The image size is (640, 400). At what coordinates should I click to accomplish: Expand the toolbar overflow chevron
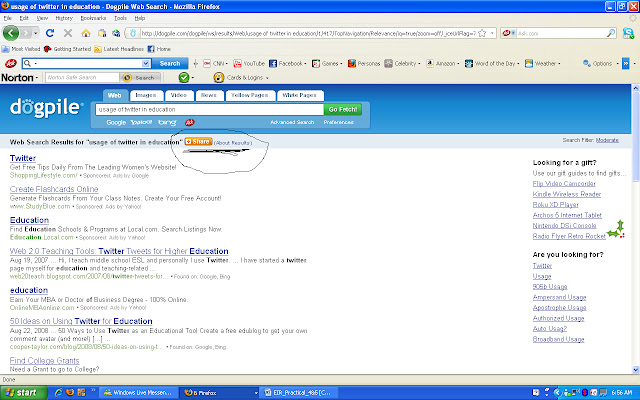(x=625, y=63)
